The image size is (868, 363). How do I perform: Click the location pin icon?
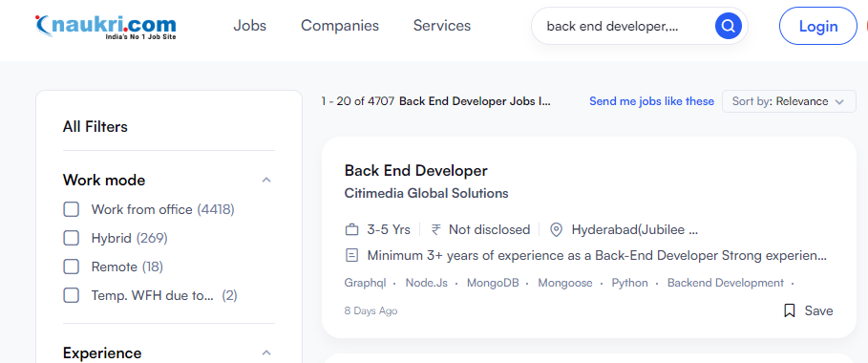pyautogui.click(x=557, y=229)
